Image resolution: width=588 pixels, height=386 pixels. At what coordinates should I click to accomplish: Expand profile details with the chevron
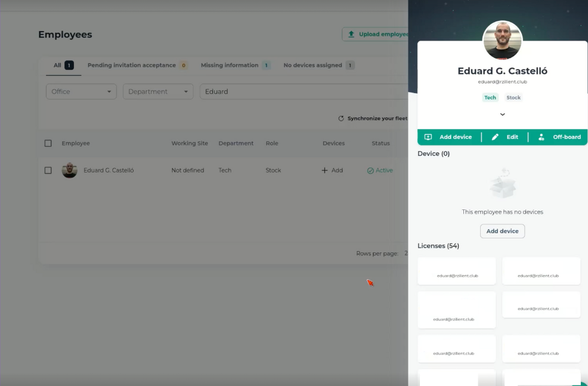[503, 115]
